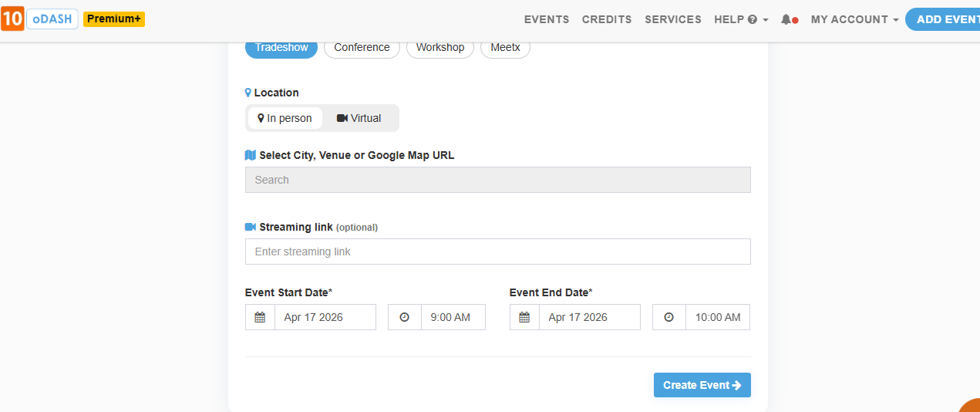Choose the Conference event type
The height and width of the screenshot is (412, 980).
362,48
